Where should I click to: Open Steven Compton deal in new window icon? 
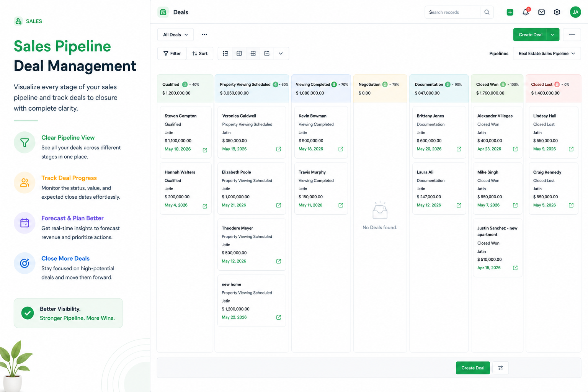coord(205,150)
